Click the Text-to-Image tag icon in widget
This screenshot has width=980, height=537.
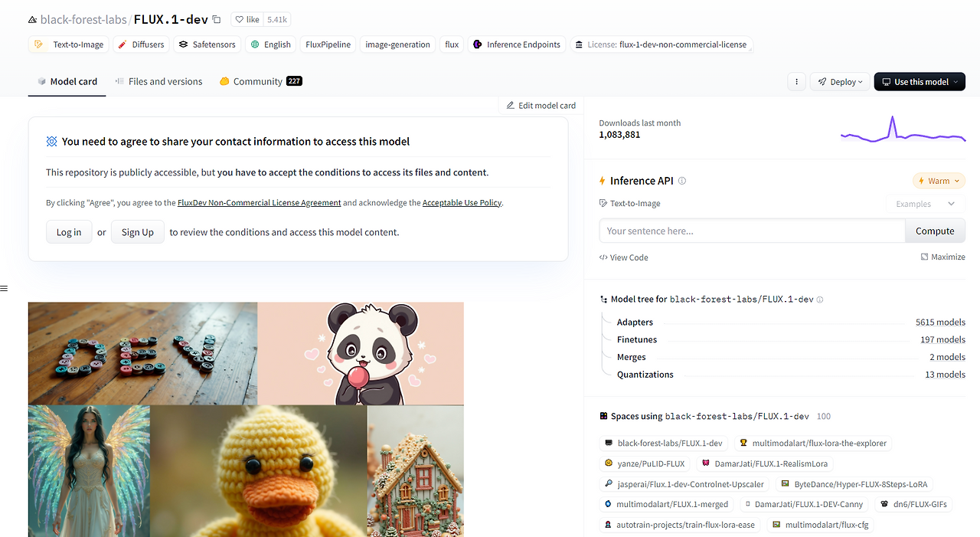603,203
